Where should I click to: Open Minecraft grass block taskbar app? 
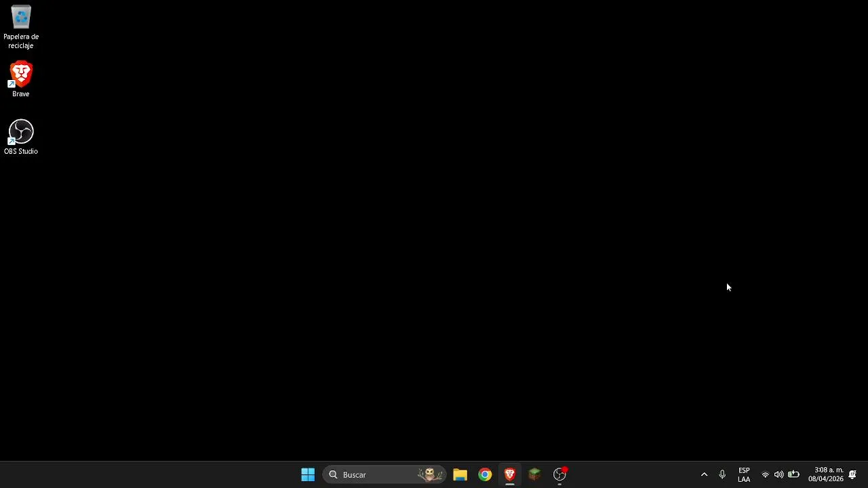[534, 474]
